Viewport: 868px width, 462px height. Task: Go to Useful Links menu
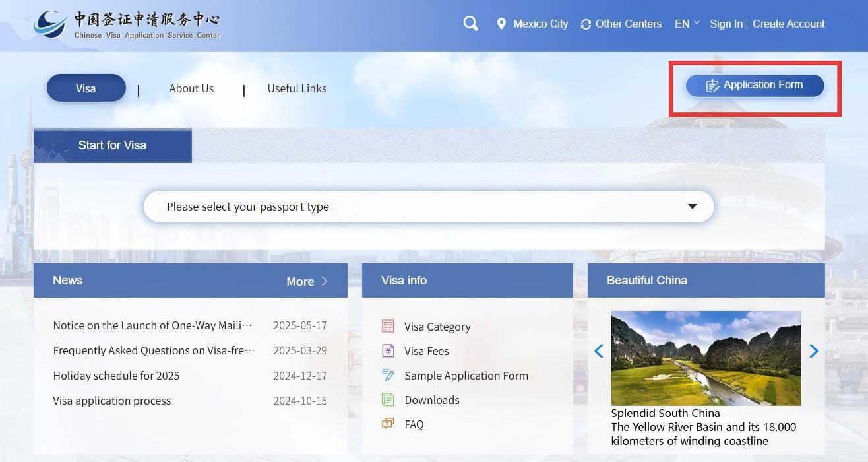point(297,88)
